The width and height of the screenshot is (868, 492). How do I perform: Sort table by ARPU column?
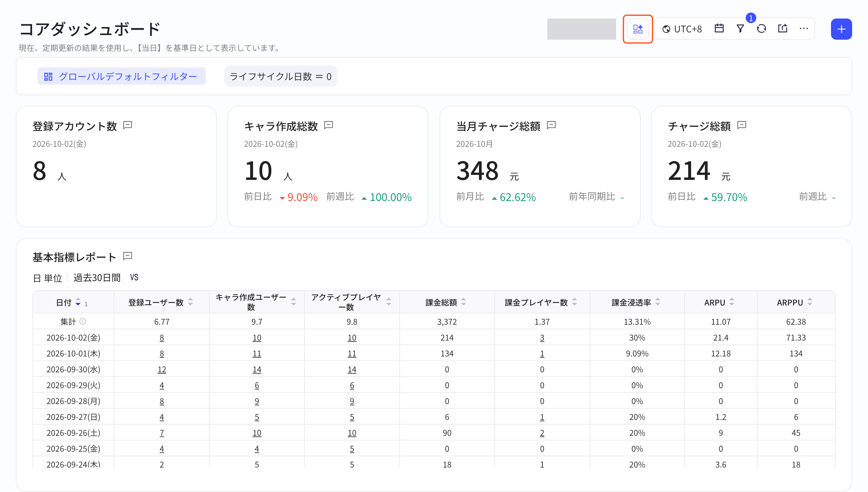tap(731, 302)
